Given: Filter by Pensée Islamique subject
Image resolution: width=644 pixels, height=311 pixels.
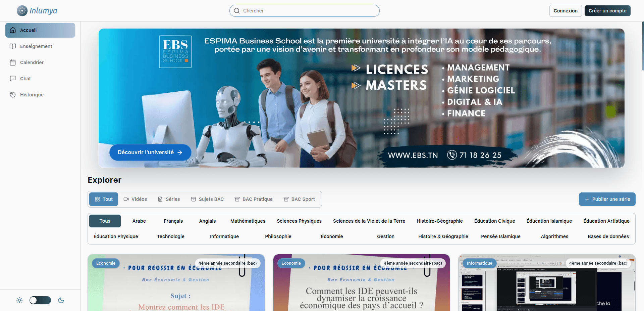Looking at the screenshot, I should click(x=501, y=236).
